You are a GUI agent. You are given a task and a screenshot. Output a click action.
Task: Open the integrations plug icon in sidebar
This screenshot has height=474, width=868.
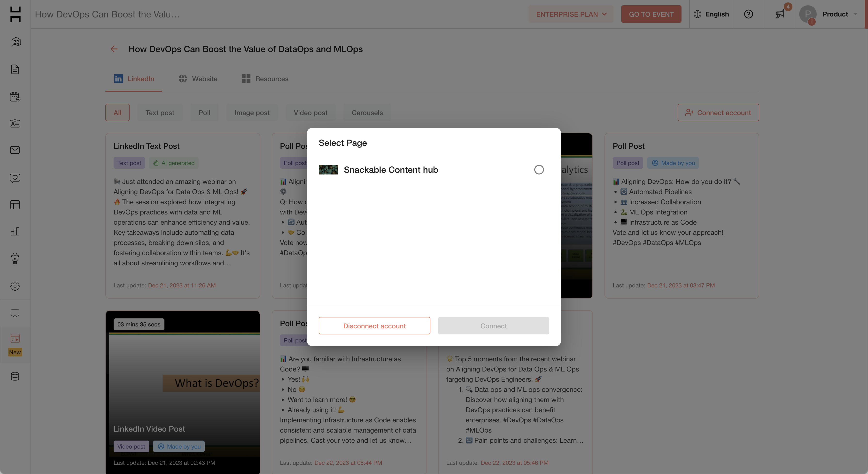(15, 259)
